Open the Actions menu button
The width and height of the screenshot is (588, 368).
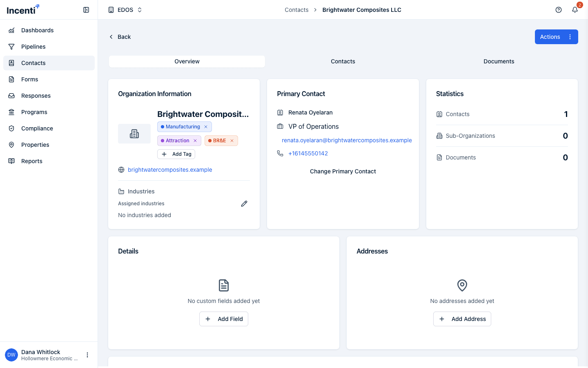click(556, 37)
